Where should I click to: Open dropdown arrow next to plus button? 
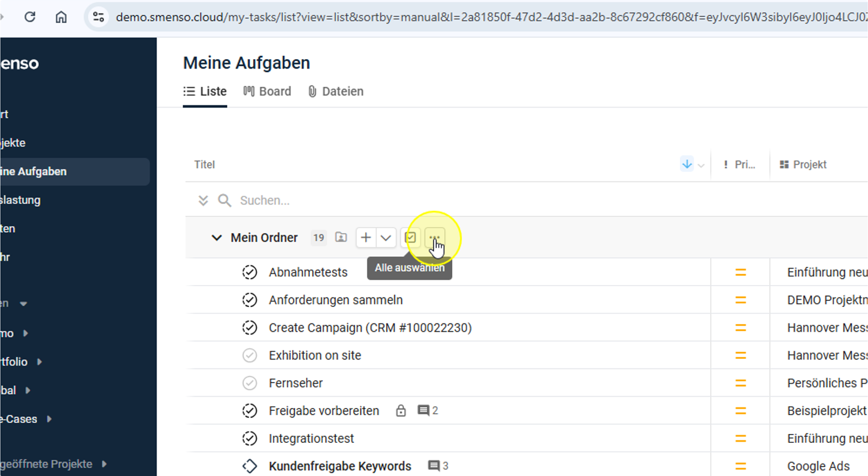[386, 238]
